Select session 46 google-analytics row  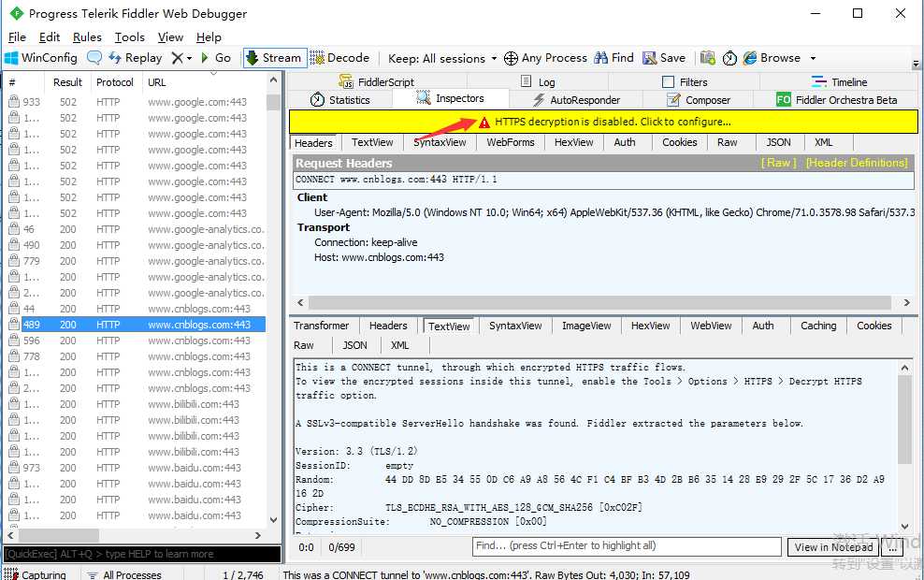(x=136, y=229)
